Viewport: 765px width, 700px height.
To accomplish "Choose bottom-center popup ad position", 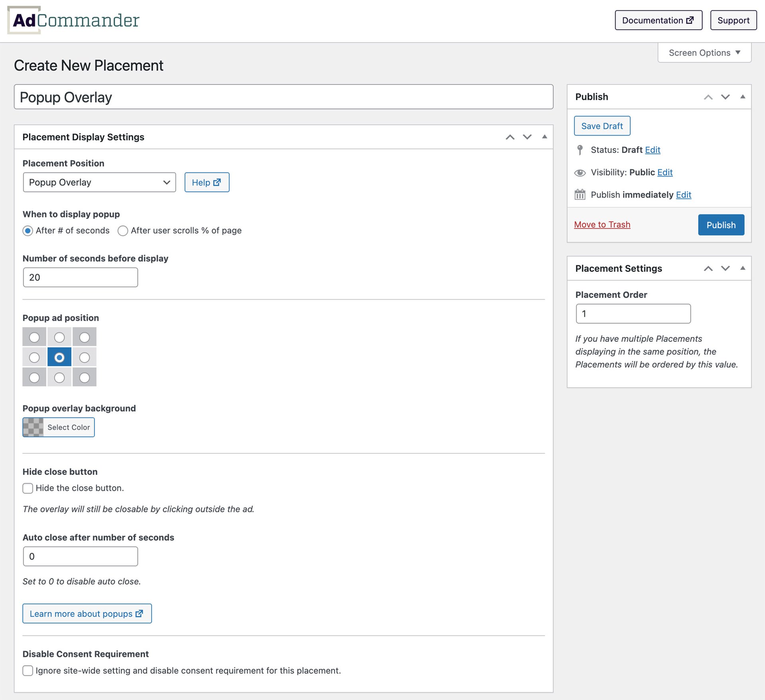I will pos(59,377).
